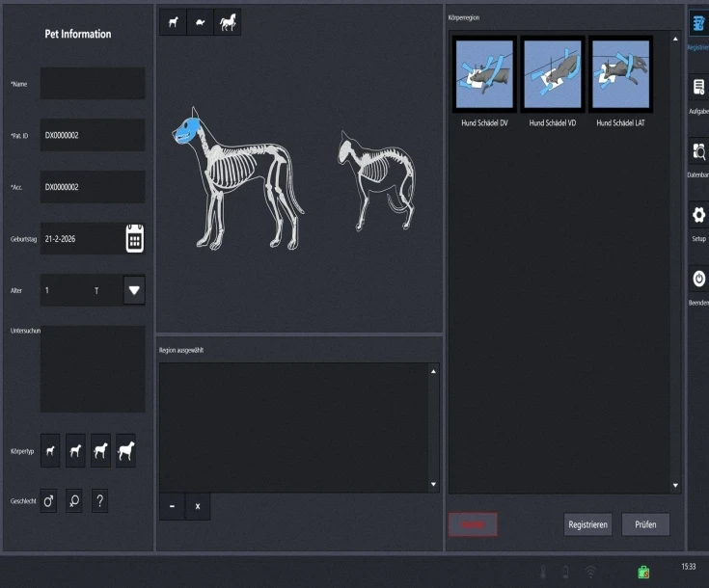Click the minus button below Region ausgewählt
709x588 pixels.
tap(172, 506)
